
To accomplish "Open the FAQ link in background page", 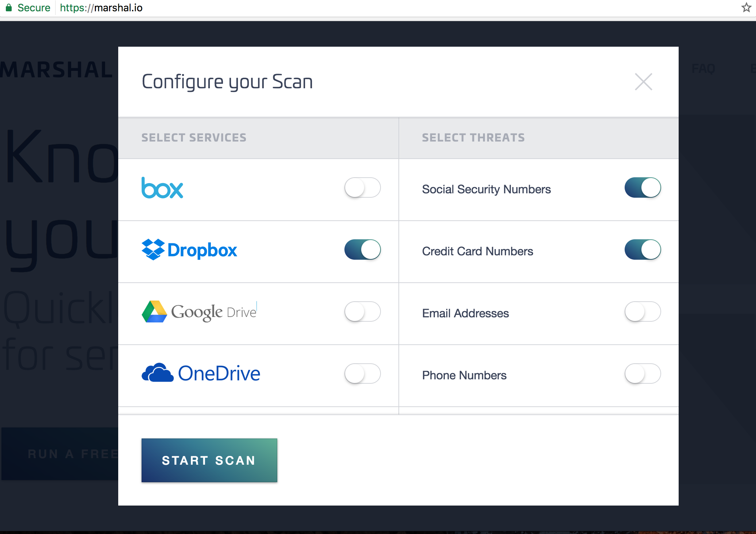I will [x=703, y=69].
